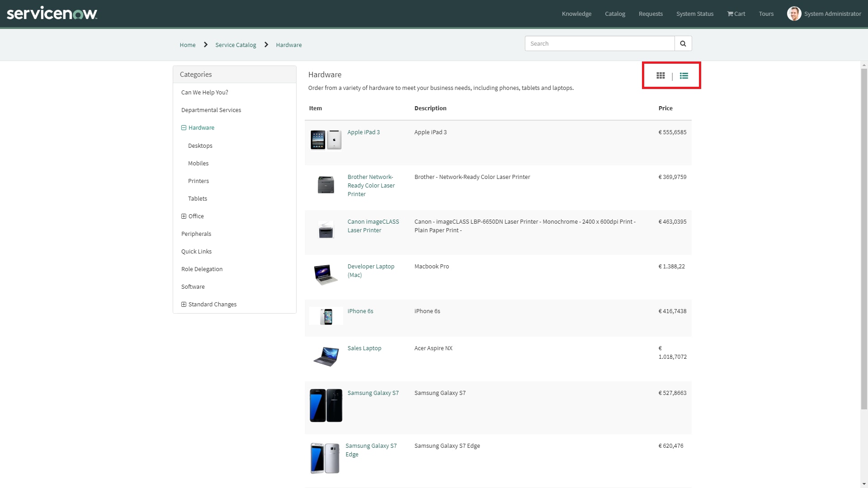Click the Developer Laptop thumbnail image
This screenshot has width=868, height=488.
click(x=325, y=274)
